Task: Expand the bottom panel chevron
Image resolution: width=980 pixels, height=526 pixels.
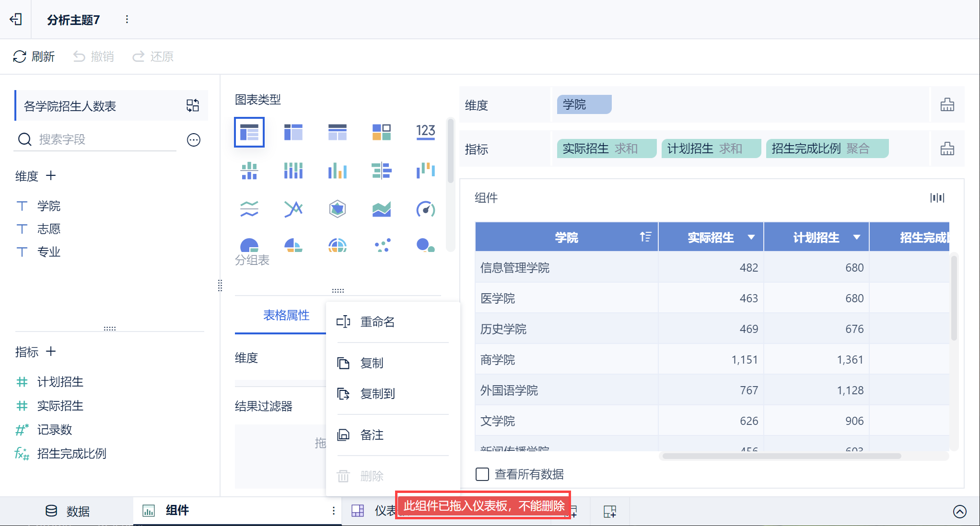Action: pos(959,512)
